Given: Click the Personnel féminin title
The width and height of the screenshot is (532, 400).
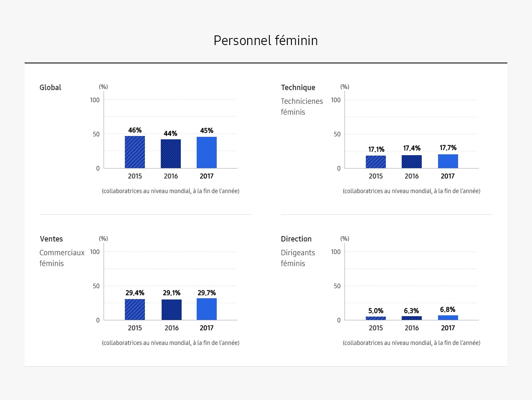Looking at the screenshot, I should click(x=266, y=40).
